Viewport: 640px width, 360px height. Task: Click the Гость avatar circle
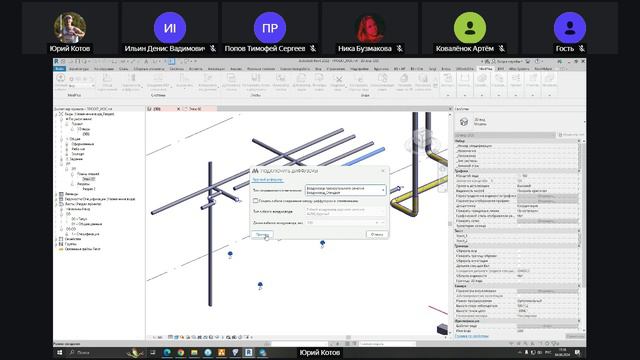570,28
